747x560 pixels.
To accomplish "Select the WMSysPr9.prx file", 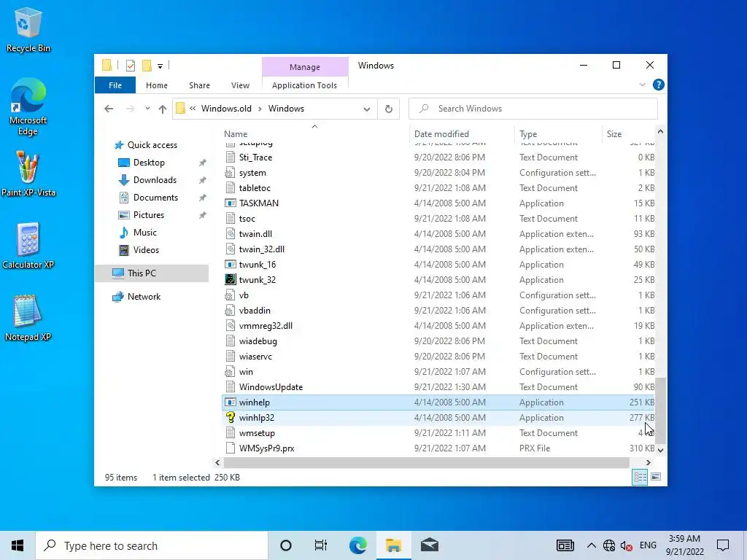I will point(438,448).
